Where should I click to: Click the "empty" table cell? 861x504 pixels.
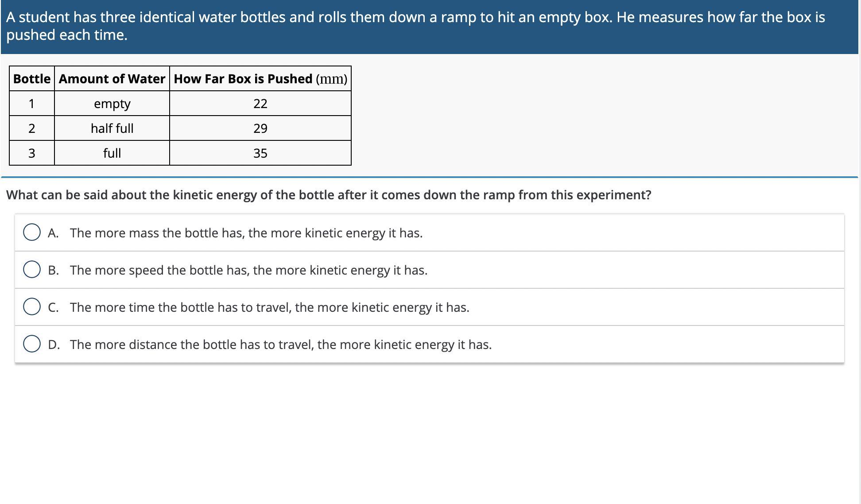(x=112, y=104)
